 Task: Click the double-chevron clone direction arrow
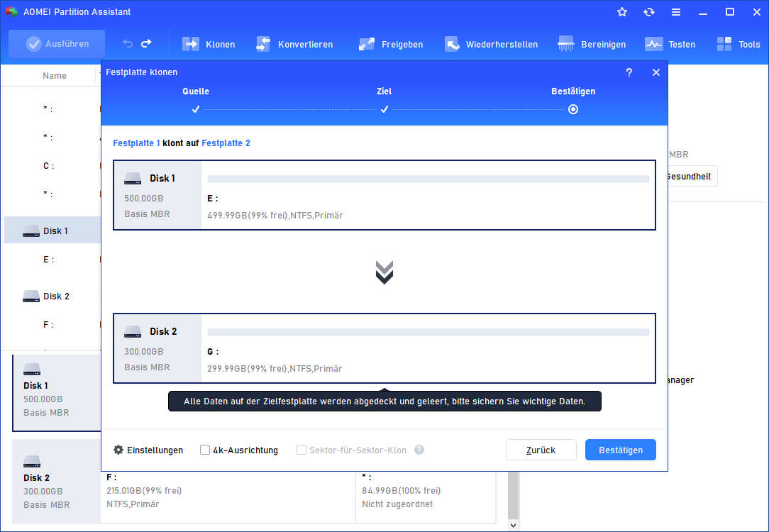(x=384, y=272)
